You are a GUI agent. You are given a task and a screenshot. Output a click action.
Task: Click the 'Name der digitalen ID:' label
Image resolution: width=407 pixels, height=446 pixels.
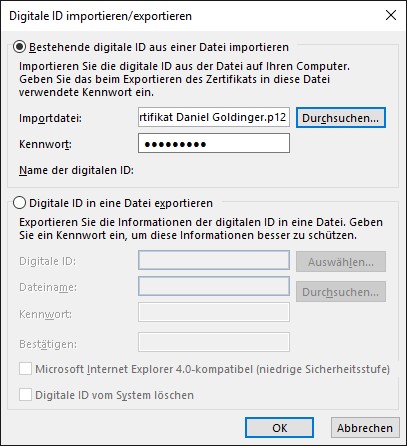tap(76, 170)
